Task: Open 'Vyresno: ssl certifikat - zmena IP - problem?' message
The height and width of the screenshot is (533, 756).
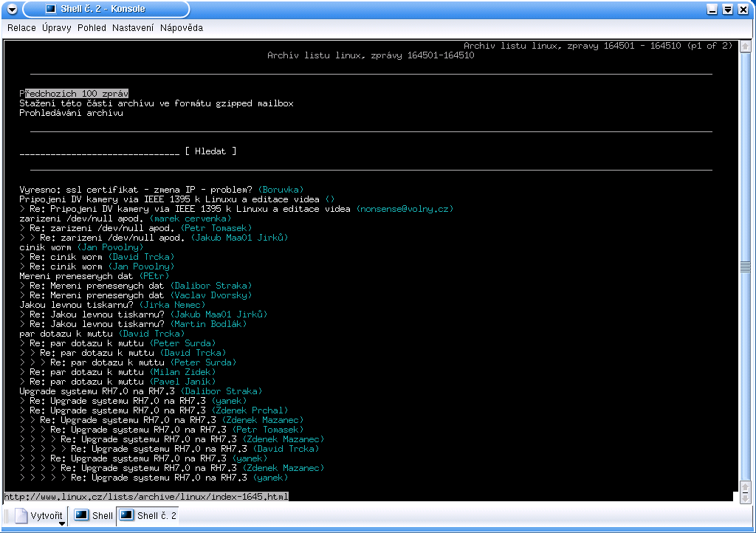Action: pyautogui.click(x=136, y=190)
